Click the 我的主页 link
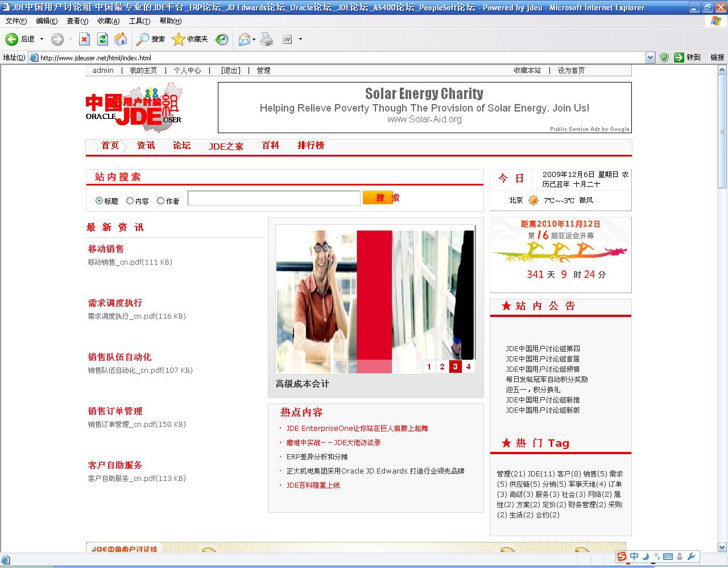Viewport: 728px width, 568px height. (143, 71)
